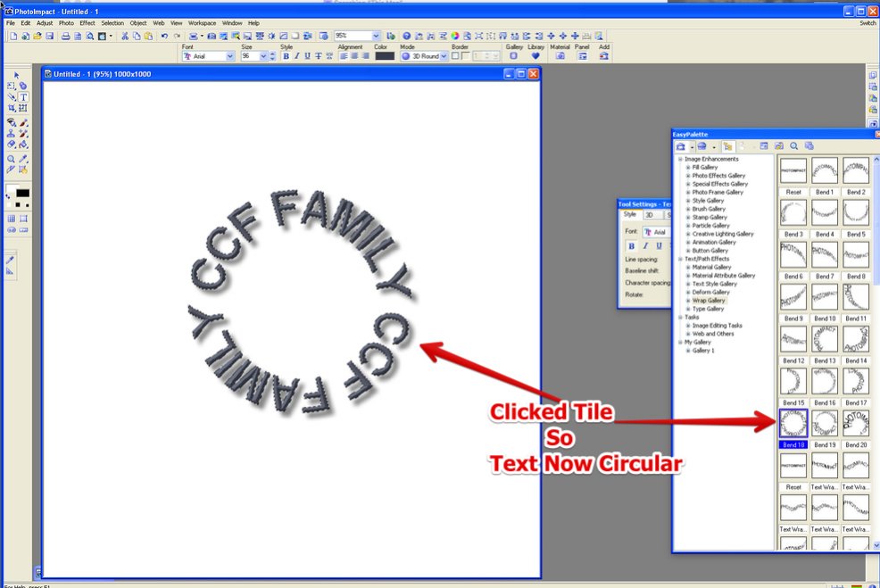Click the color wheel icon in the toolbar
Image resolution: width=880 pixels, height=588 pixels.
click(x=454, y=36)
